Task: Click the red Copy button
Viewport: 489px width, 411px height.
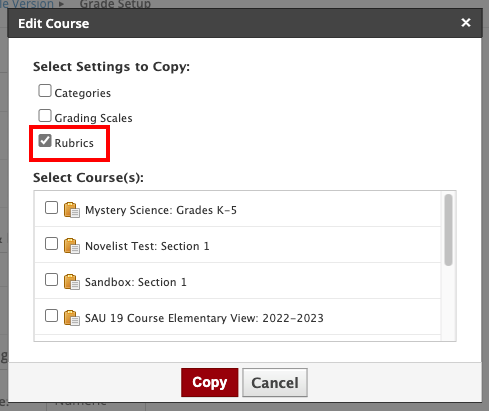Action: click(x=210, y=382)
